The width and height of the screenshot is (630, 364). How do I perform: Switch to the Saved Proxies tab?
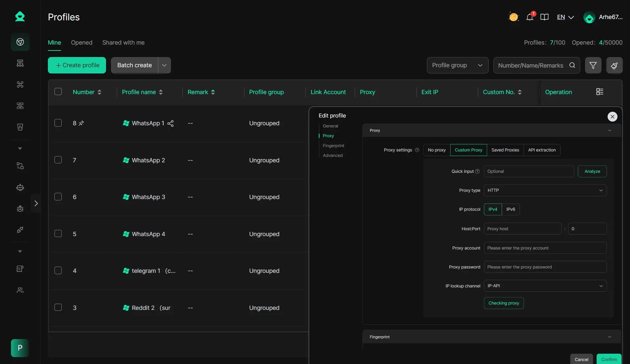505,150
